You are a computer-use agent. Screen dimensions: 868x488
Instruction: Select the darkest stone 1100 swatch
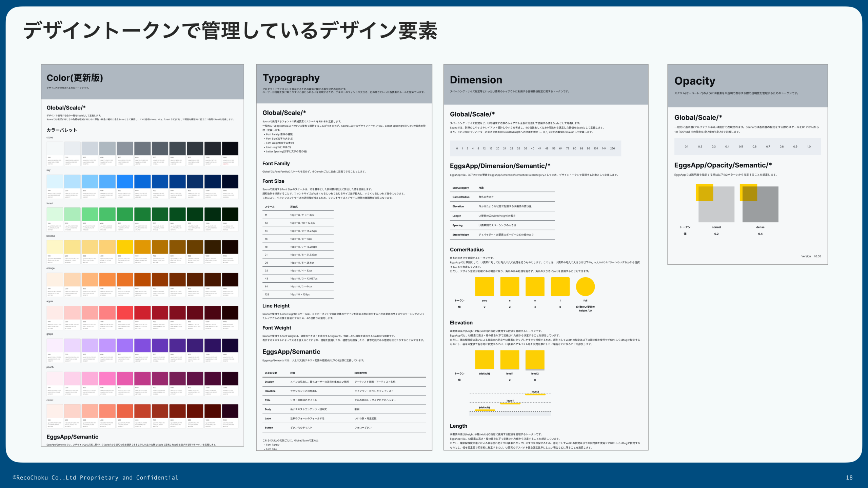231,149
